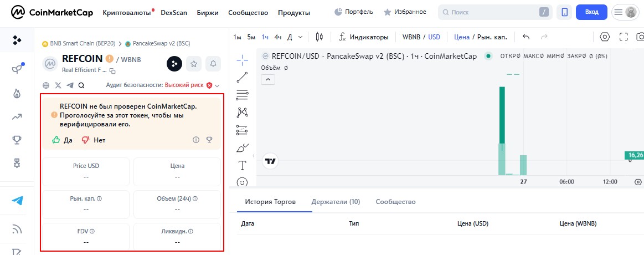Screen dimensions: 644x255
Task: Collapse the left panel with the small arrow
Action: pyautogui.click(x=254, y=156)
